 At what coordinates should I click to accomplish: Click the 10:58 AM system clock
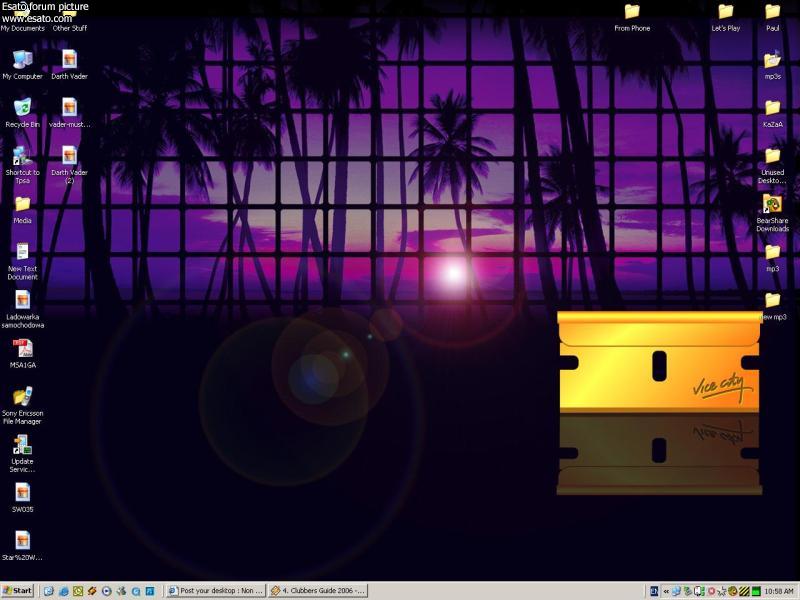click(x=779, y=591)
